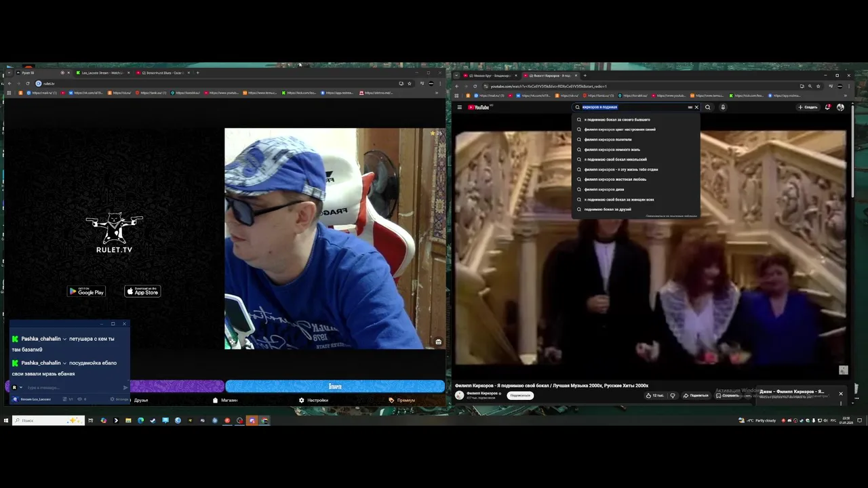Select suggestion 'поднимаю бокал за друзей'

[636, 209]
